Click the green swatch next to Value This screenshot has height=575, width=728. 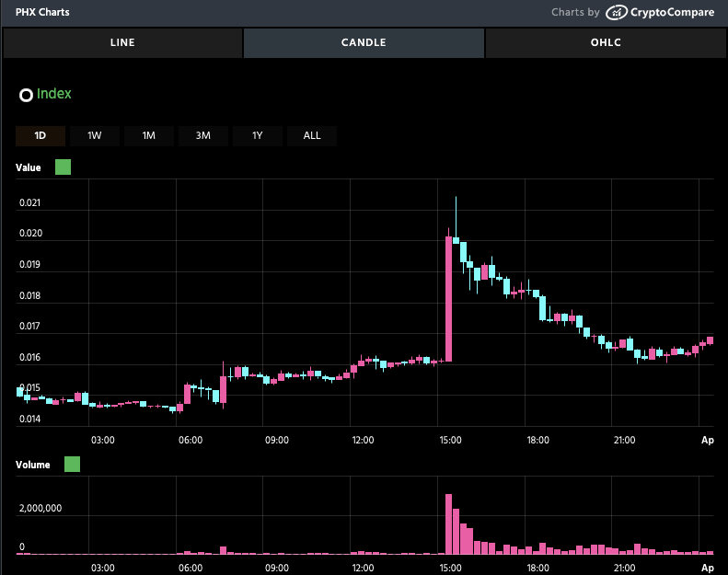(63, 167)
